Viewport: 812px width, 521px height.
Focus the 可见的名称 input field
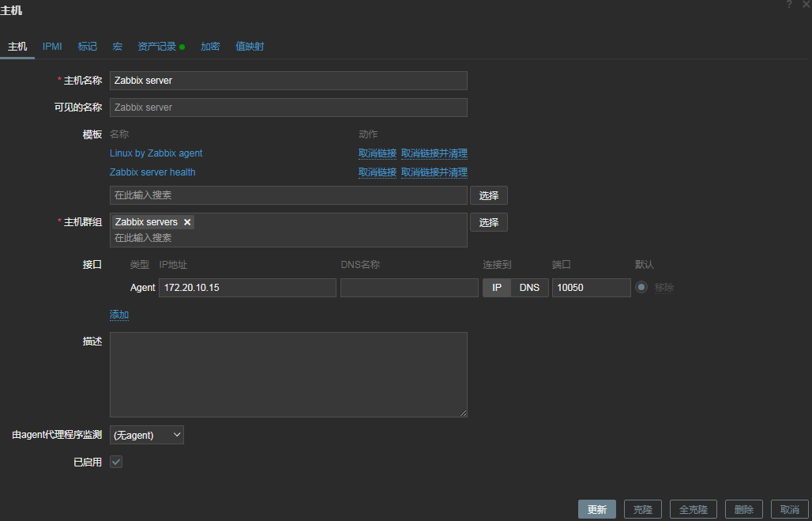(x=288, y=108)
